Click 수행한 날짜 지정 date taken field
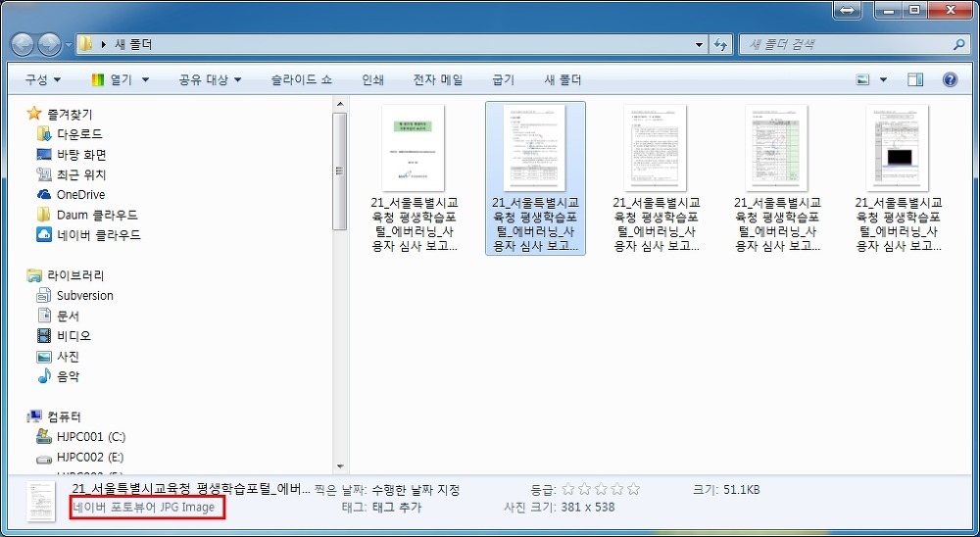This screenshot has width=980, height=537. pos(416,490)
